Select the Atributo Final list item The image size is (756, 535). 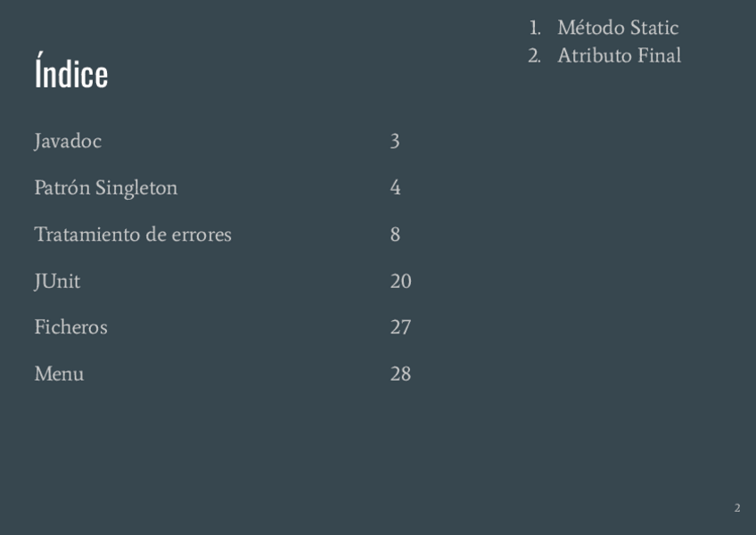coord(619,55)
